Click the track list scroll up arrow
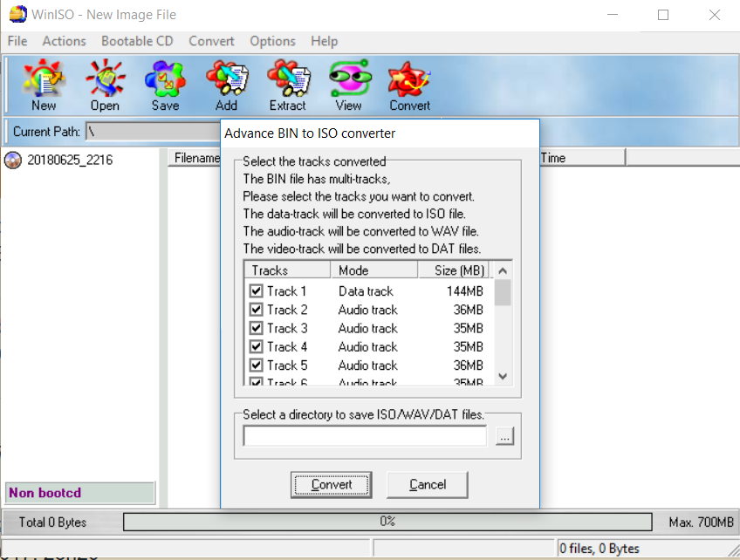Screen dimensions: 740x560 503,270
